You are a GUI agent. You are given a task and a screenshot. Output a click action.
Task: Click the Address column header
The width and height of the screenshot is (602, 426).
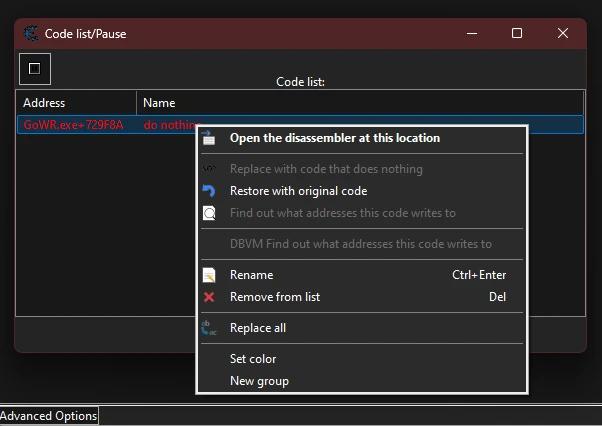click(76, 103)
